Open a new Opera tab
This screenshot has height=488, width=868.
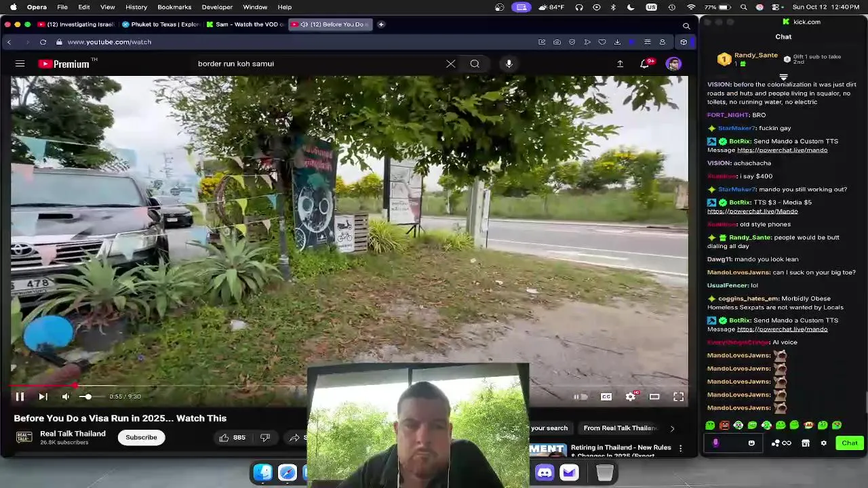point(381,24)
